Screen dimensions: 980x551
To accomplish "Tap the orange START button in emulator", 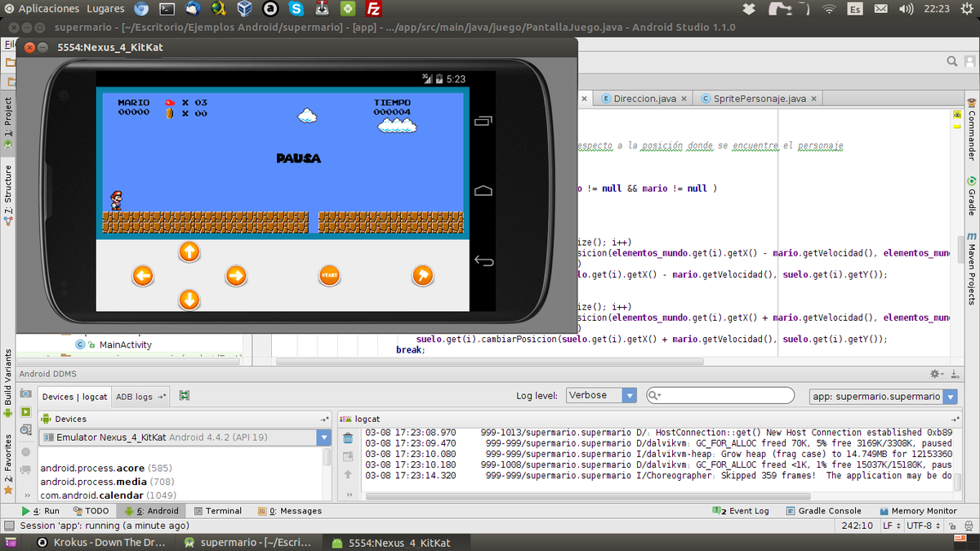I will pos(329,276).
